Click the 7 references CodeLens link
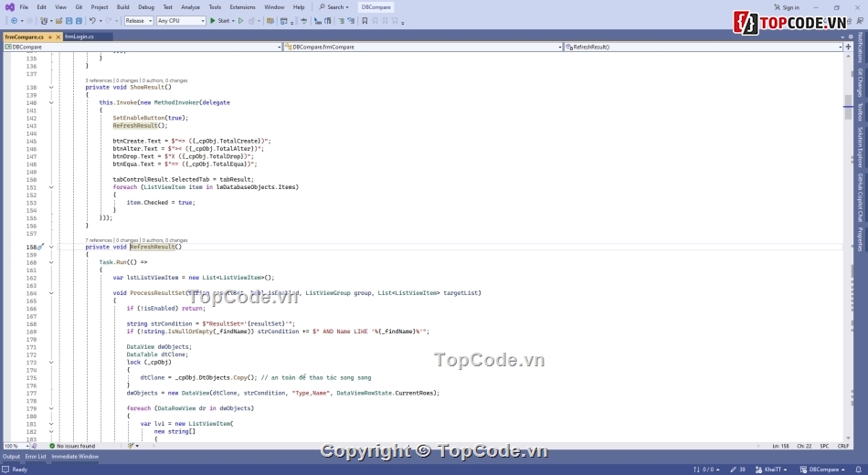The image size is (868, 475). tap(99, 240)
